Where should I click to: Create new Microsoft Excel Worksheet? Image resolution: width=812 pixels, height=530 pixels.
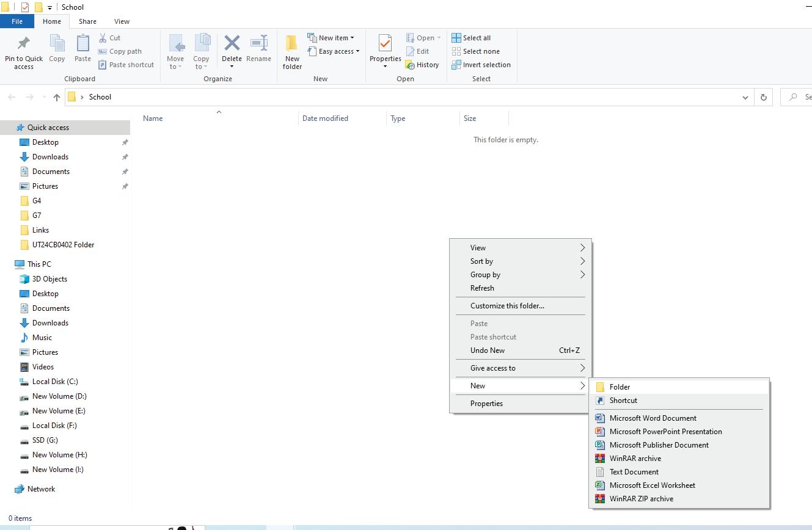point(679,485)
